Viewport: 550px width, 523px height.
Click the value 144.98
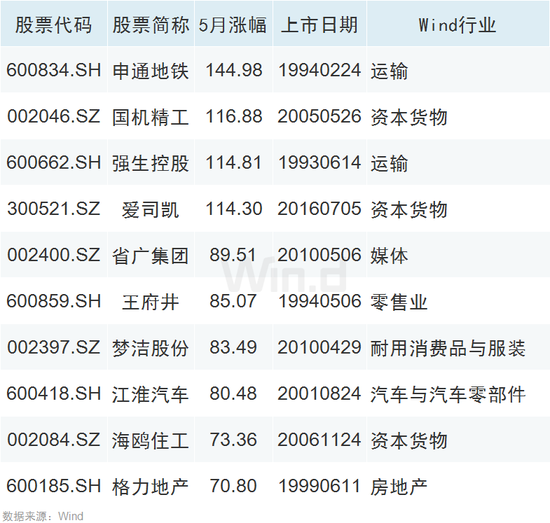coord(234,70)
